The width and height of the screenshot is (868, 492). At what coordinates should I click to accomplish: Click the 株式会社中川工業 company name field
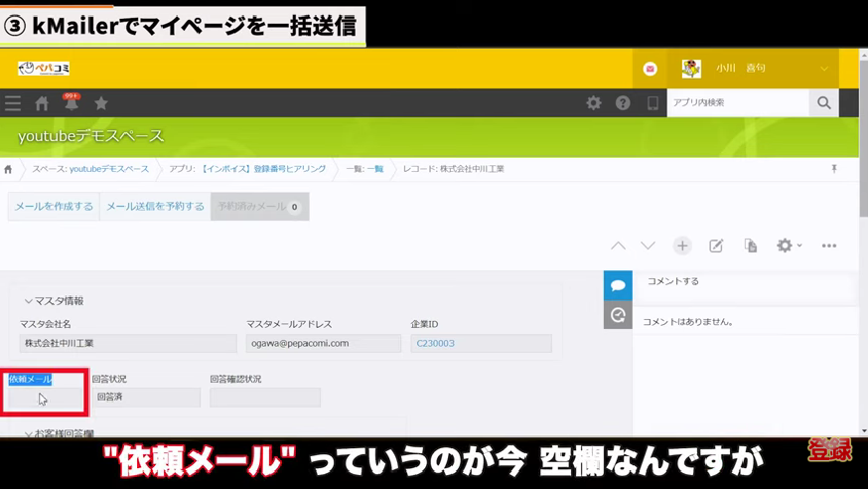(x=128, y=344)
